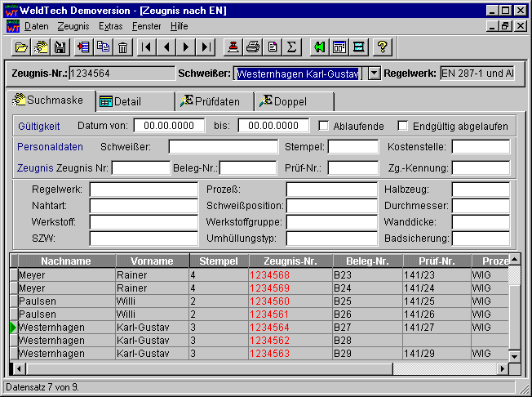This screenshot has width=532, height=397.
Task: Open the Zeugnis menu
Action: pos(73,26)
